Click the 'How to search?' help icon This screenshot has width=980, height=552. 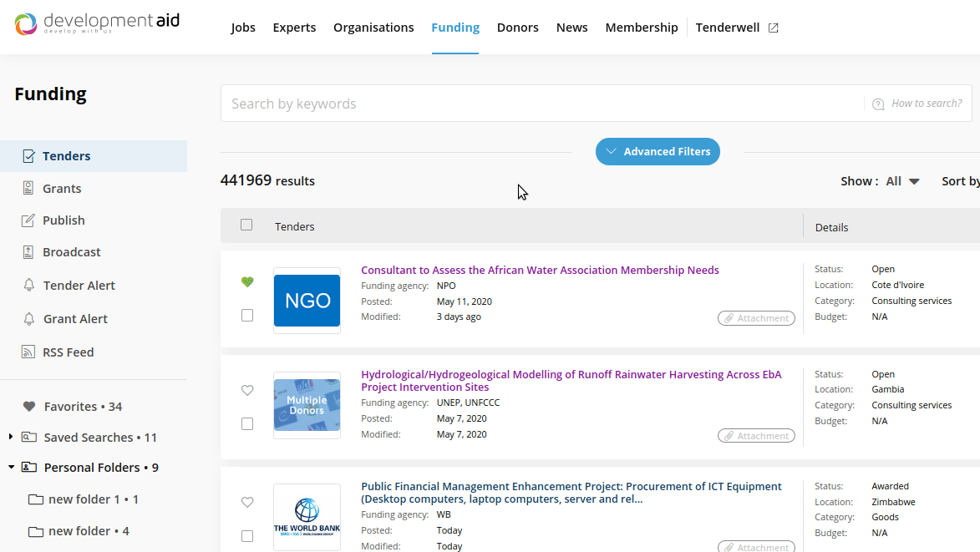click(878, 104)
